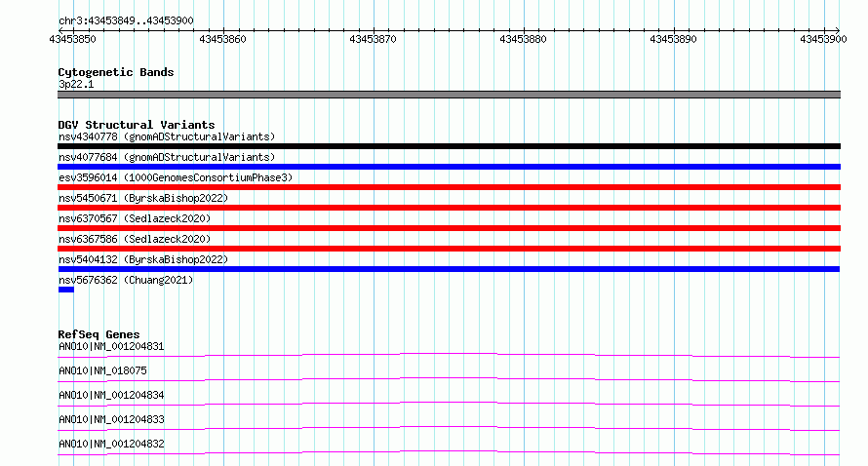Select the blue nsv5404132 variant bar
868x466 pixels.
click(x=449, y=269)
